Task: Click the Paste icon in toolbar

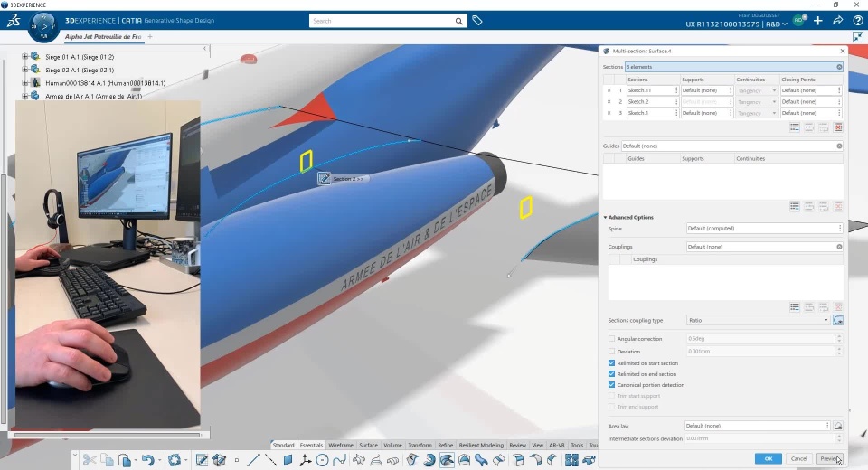Action: pyautogui.click(x=125, y=459)
